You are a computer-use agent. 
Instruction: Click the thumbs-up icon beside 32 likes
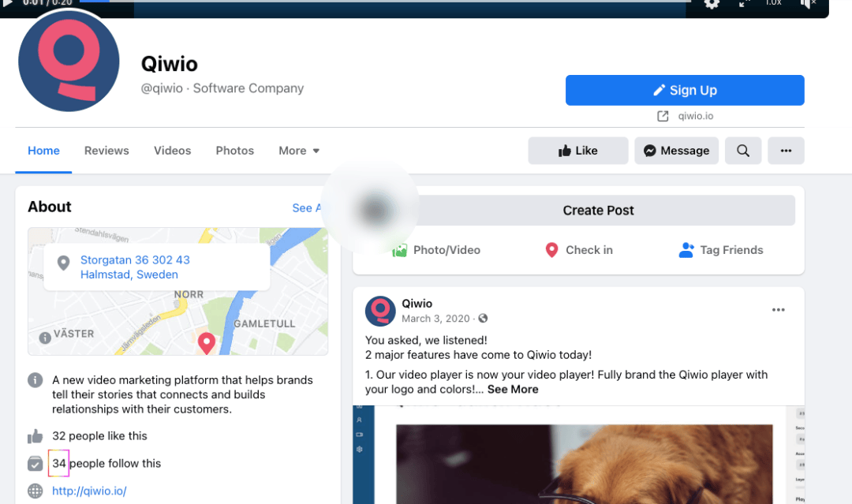(x=35, y=435)
